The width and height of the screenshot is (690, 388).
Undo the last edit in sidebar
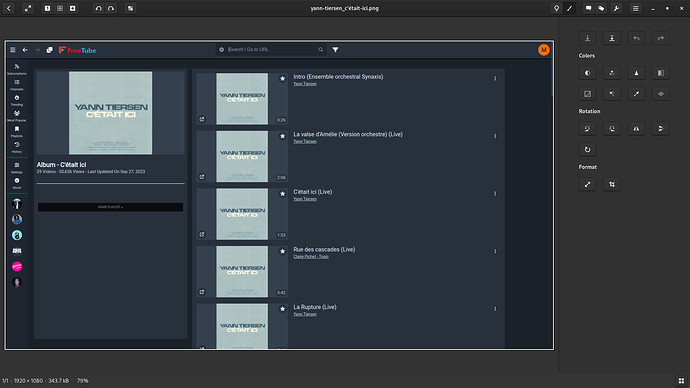pos(636,38)
